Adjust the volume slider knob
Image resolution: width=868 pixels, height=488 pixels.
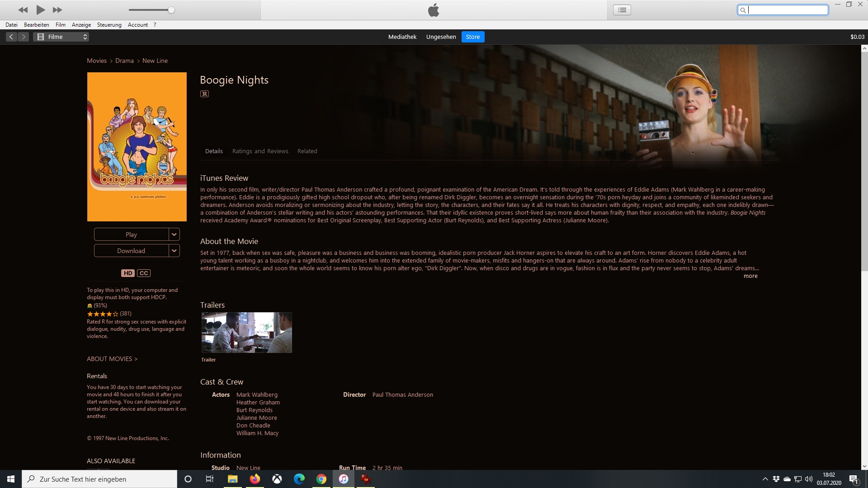click(171, 10)
